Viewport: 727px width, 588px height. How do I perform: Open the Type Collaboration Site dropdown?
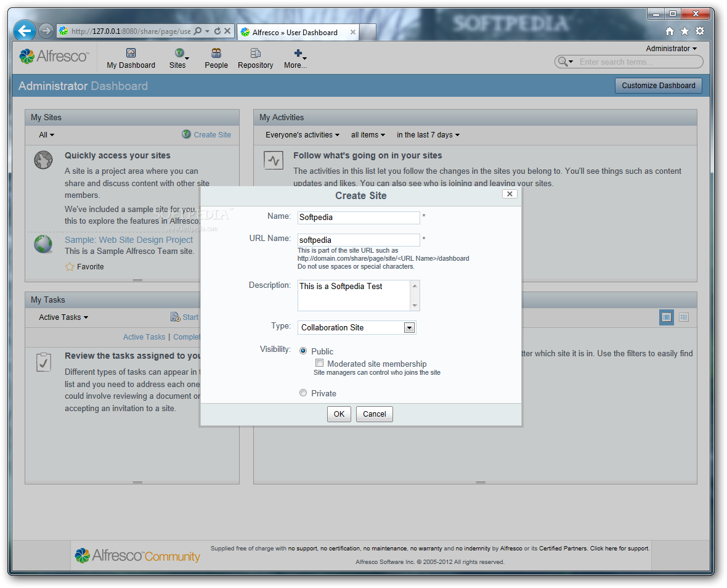point(357,328)
